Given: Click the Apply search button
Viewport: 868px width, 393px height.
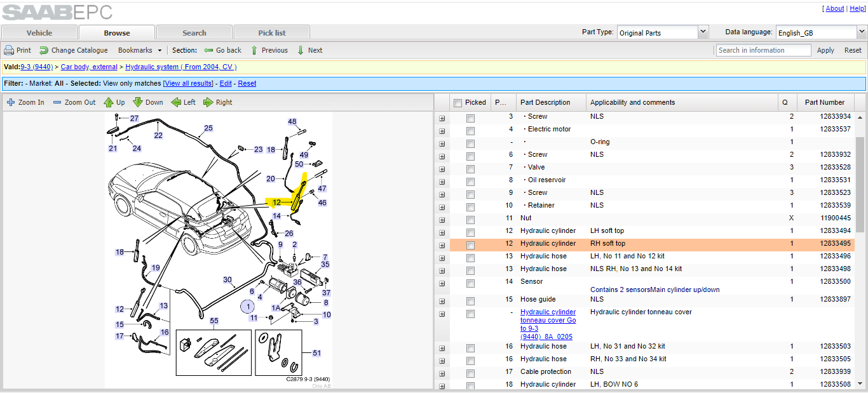Looking at the screenshot, I should 825,50.
